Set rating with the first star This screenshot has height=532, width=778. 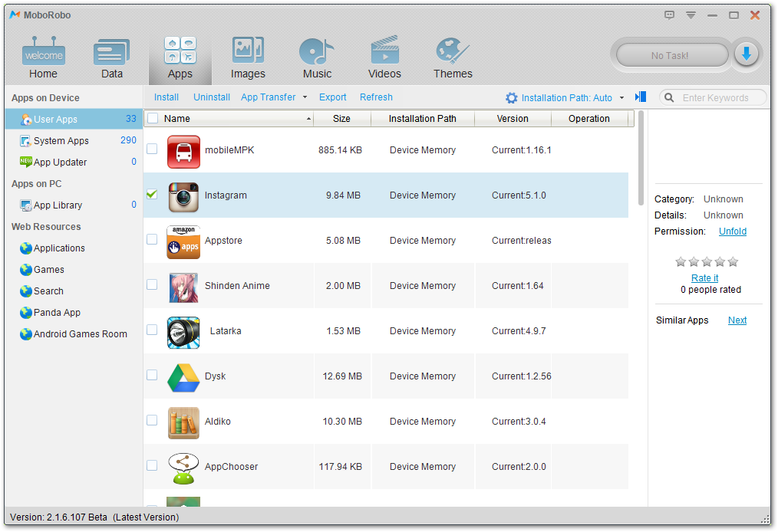[681, 262]
